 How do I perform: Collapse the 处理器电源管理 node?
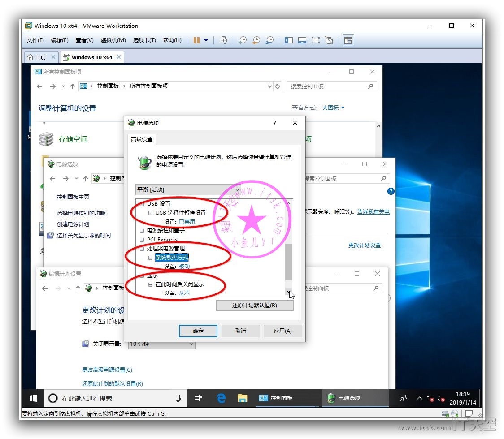tap(142, 249)
